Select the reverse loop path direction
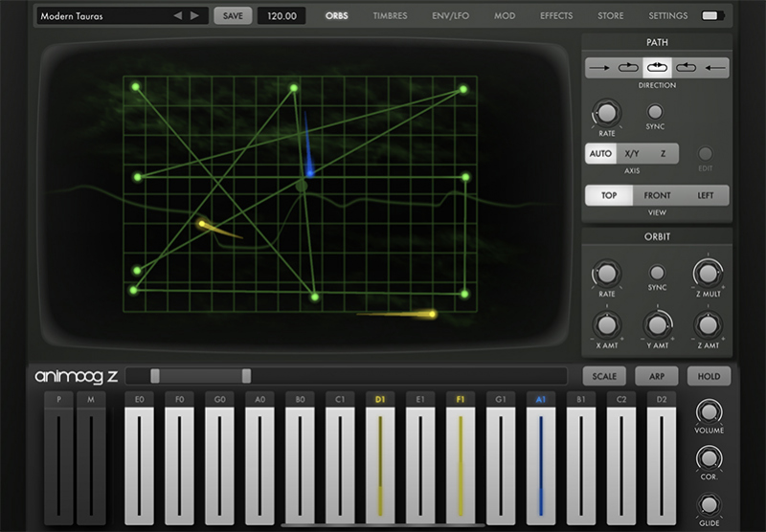The width and height of the screenshot is (766, 532). click(686, 68)
